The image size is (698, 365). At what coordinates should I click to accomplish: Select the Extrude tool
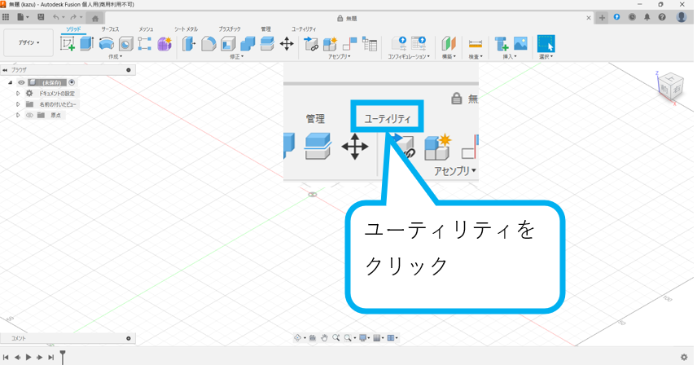[86, 44]
